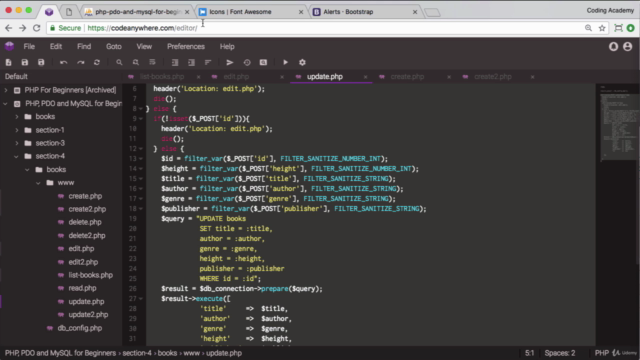640x360 pixels.
Task: Open read.php in file tree
Action: tap(82, 288)
